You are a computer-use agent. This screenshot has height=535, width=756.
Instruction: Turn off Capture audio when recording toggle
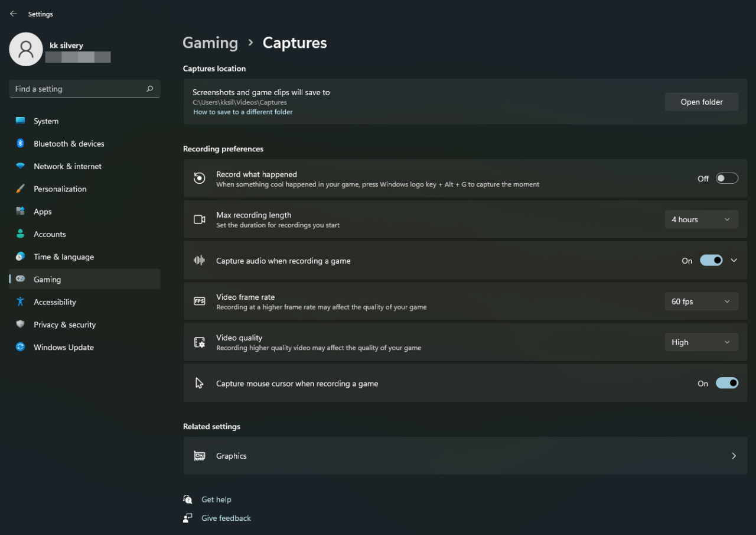pyautogui.click(x=711, y=261)
